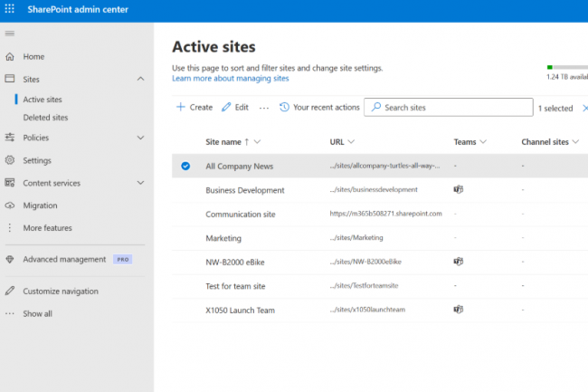Click the Migration cloud icon
588x392 pixels.
[x=10, y=206]
